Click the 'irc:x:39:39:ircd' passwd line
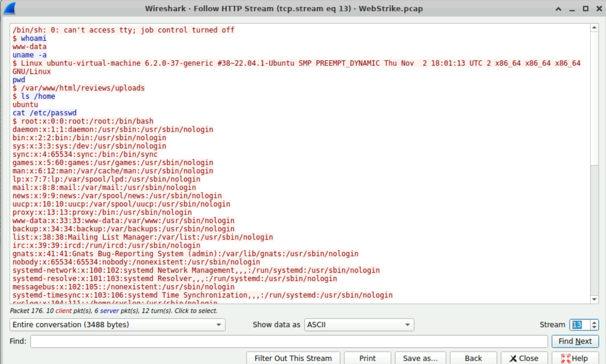Screen dimensions: 606x364 [107, 245]
